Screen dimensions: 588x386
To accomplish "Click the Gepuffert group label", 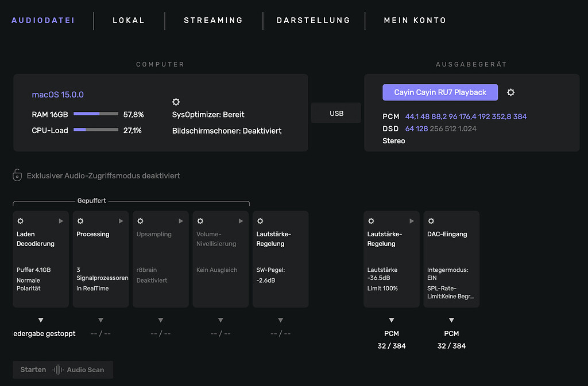I will [91, 201].
